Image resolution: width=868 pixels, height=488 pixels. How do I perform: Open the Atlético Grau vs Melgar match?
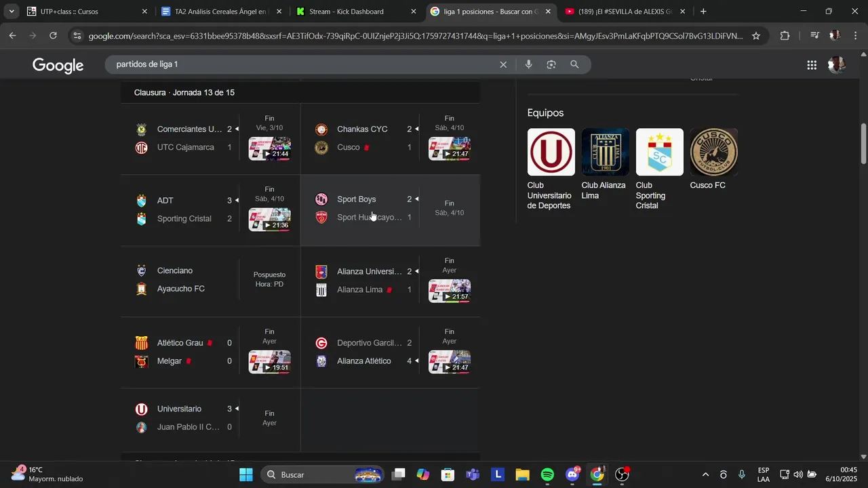(x=210, y=352)
